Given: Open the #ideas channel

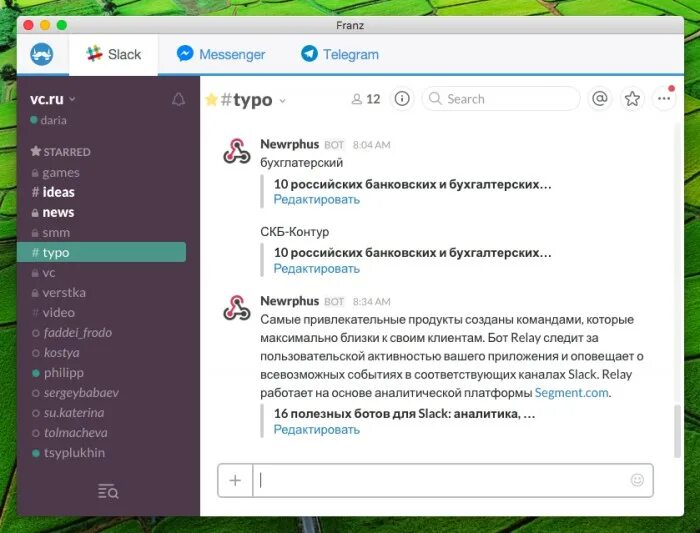Looking at the screenshot, I should click(x=53, y=192).
